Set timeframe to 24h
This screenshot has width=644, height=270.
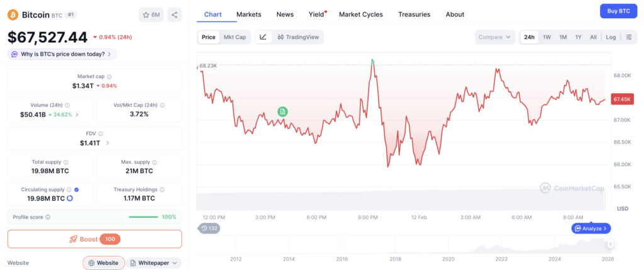pyautogui.click(x=530, y=37)
